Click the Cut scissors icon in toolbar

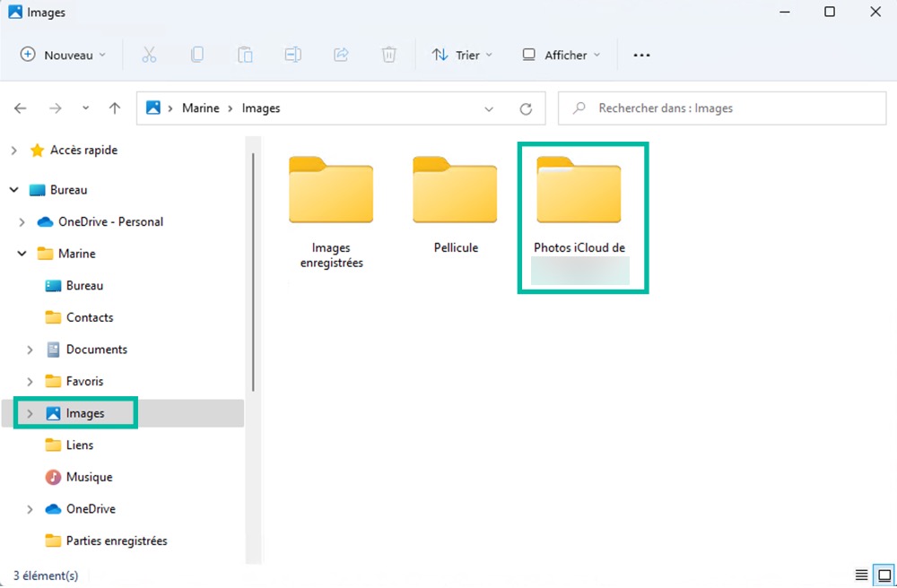click(x=149, y=55)
